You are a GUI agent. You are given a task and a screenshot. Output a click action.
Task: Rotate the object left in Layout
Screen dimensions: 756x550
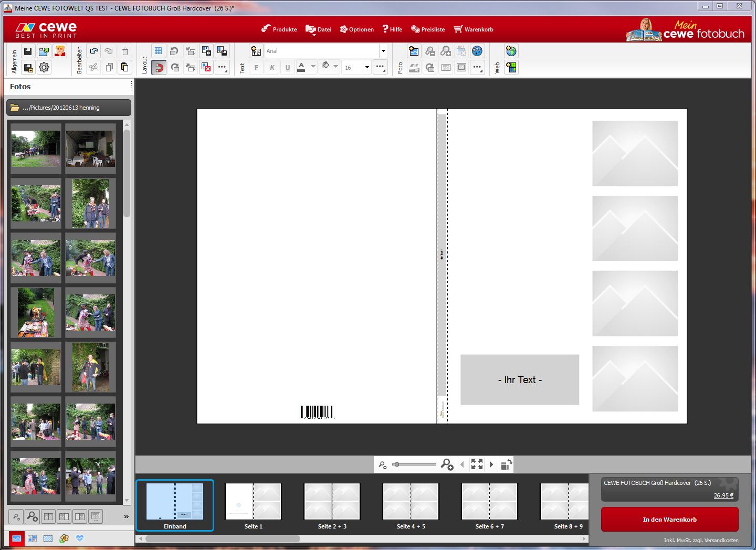pos(174,51)
